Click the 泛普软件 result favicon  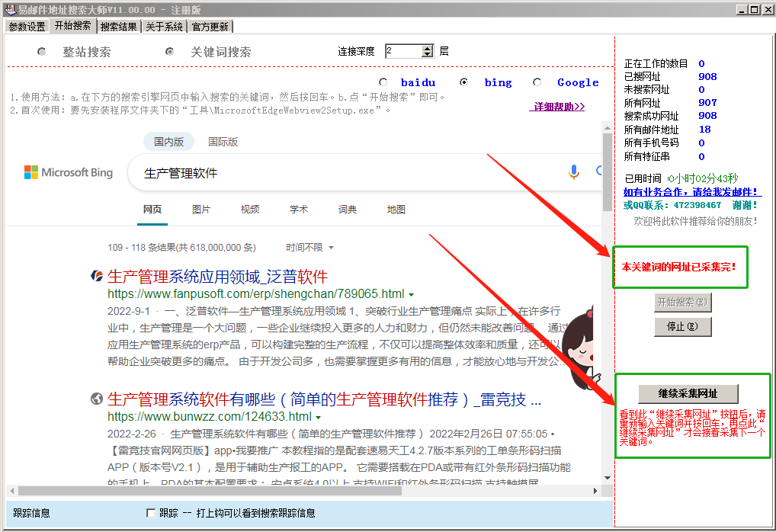pos(97,276)
